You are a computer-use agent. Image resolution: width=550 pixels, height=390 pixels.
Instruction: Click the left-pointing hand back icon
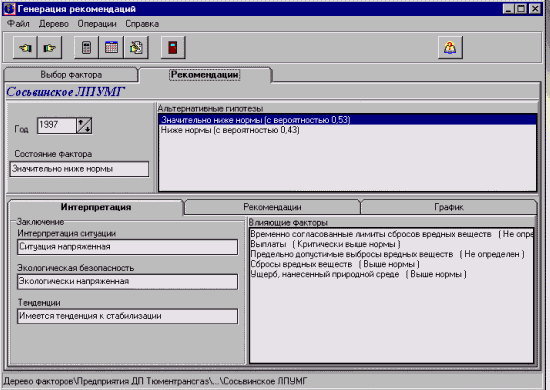[x=25, y=47]
